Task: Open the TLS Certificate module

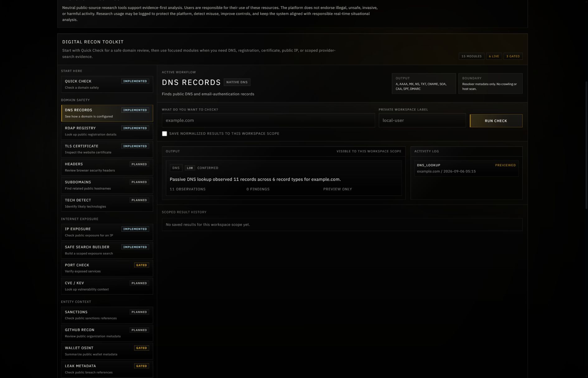Action: [107, 149]
